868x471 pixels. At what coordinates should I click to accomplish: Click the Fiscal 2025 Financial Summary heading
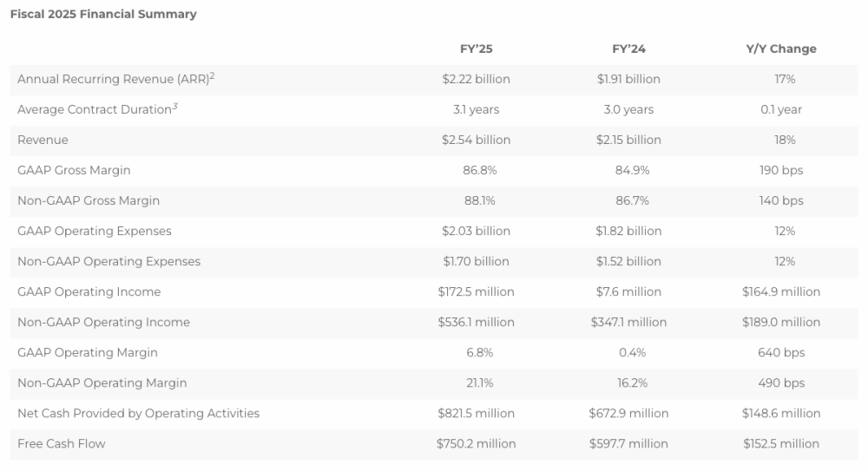point(103,14)
